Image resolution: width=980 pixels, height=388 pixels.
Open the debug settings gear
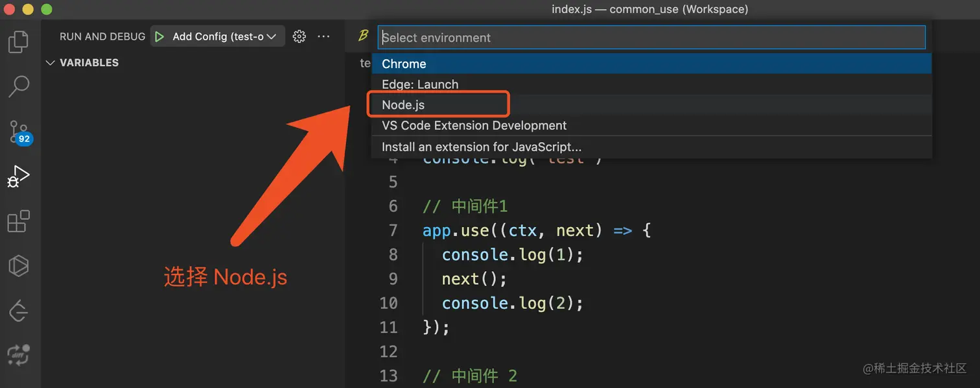[x=299, y=36]
